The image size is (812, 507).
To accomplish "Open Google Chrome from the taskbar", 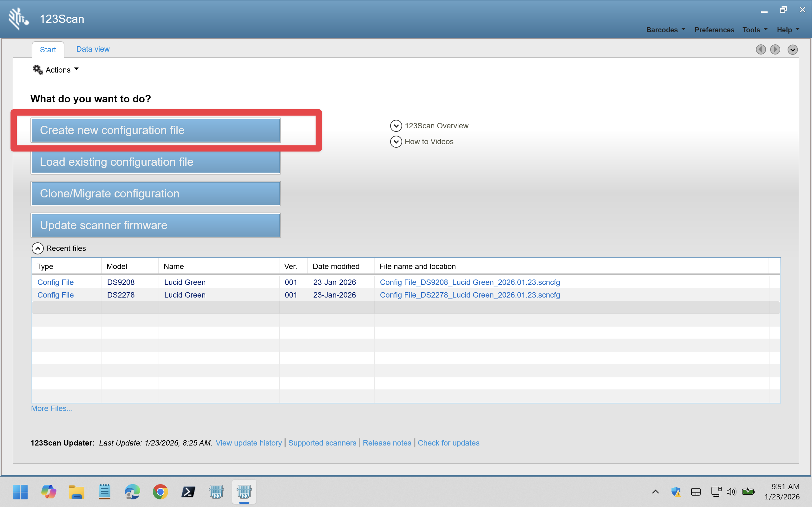I will click(x=160, y=492).
